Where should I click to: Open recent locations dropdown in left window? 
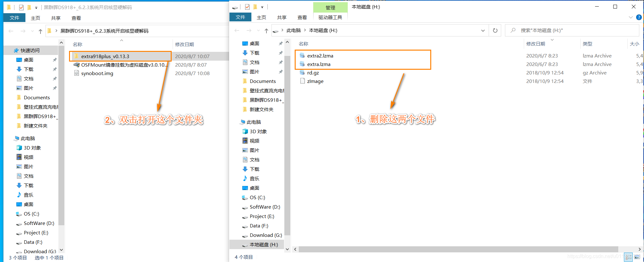click(x=32, y=31)
